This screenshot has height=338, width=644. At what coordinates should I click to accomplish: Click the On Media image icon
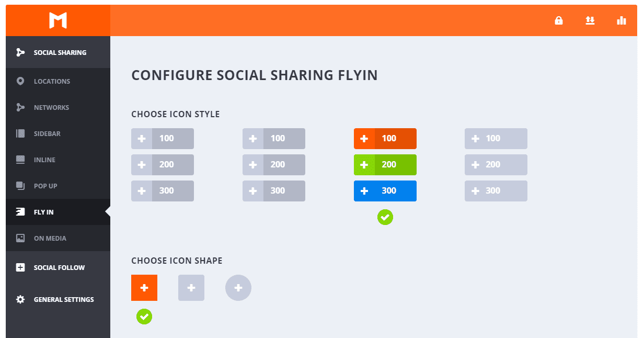click(20, 238)
